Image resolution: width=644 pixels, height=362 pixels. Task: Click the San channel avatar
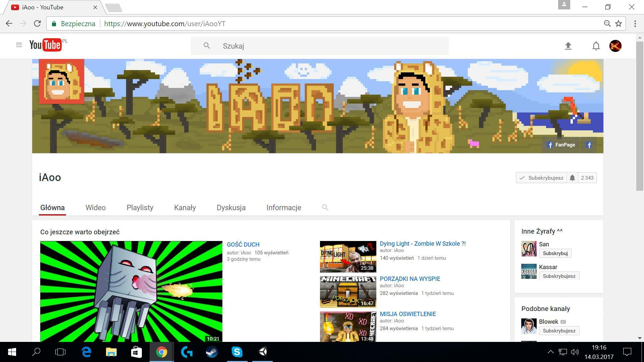(529, 249)
